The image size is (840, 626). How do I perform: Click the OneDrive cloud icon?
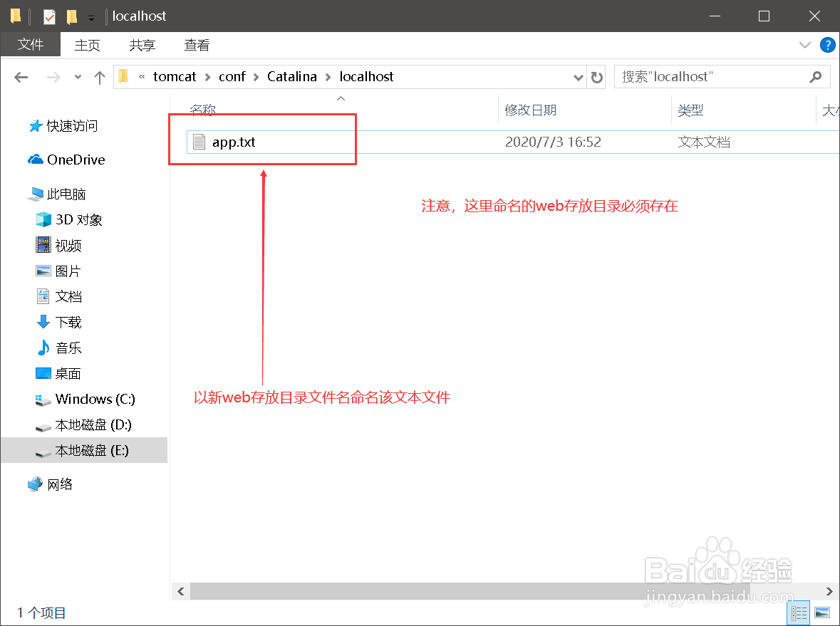36,160
